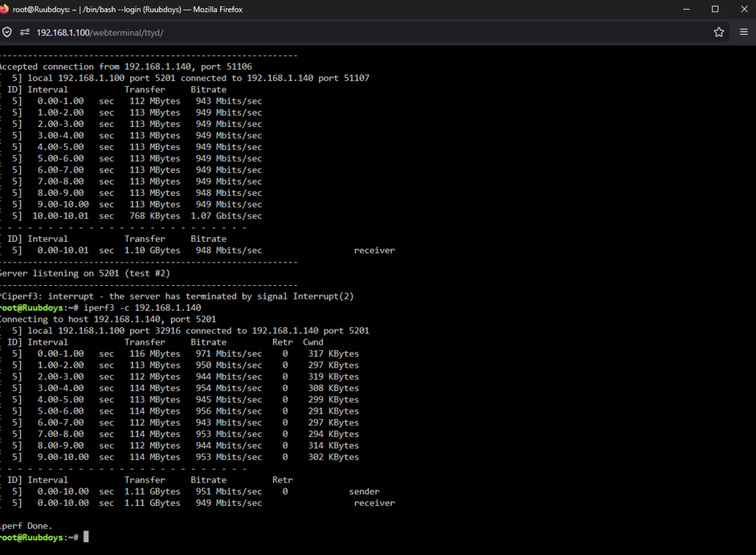Click the 'Cwnd' column header
The height and width of the screenshot is (555, 756).
[313, 342]
